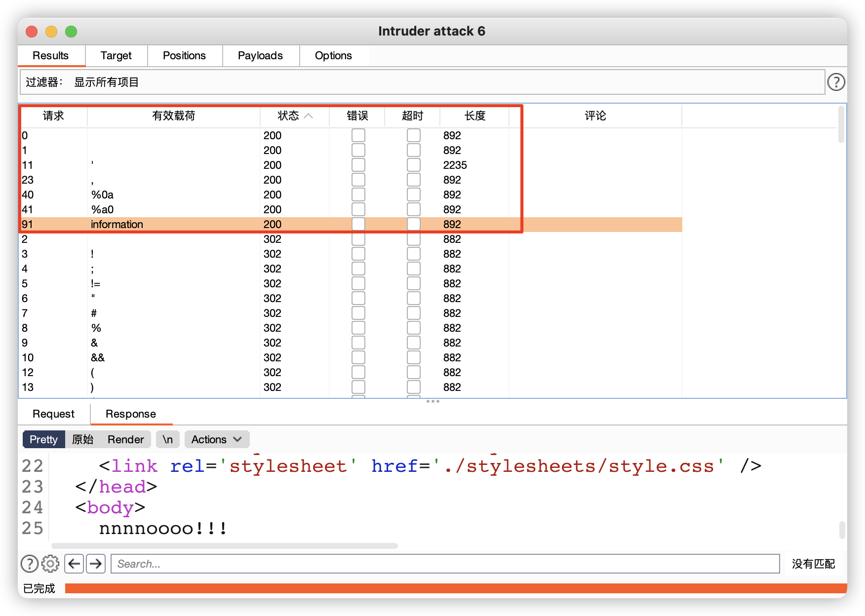Click the attack progress bar
This screenshot has height=616, width=865.
[456, 588]
